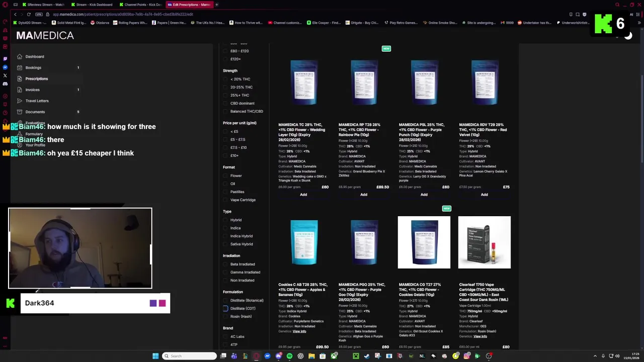Image resolution: width=644 pixels, height=362 pixels.
Task: Open Minecraft from the taskbar
Action: click(356, 356)
